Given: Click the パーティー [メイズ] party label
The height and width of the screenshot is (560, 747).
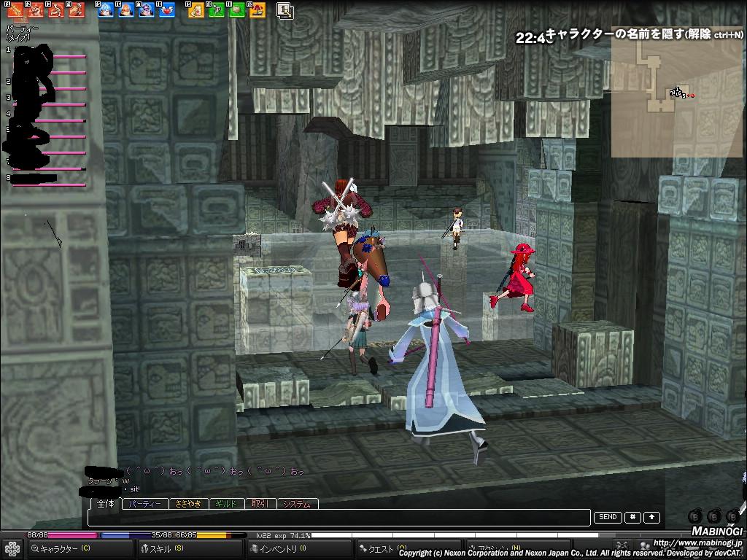Looking at the screenshot, I should [x=21, y=32].
